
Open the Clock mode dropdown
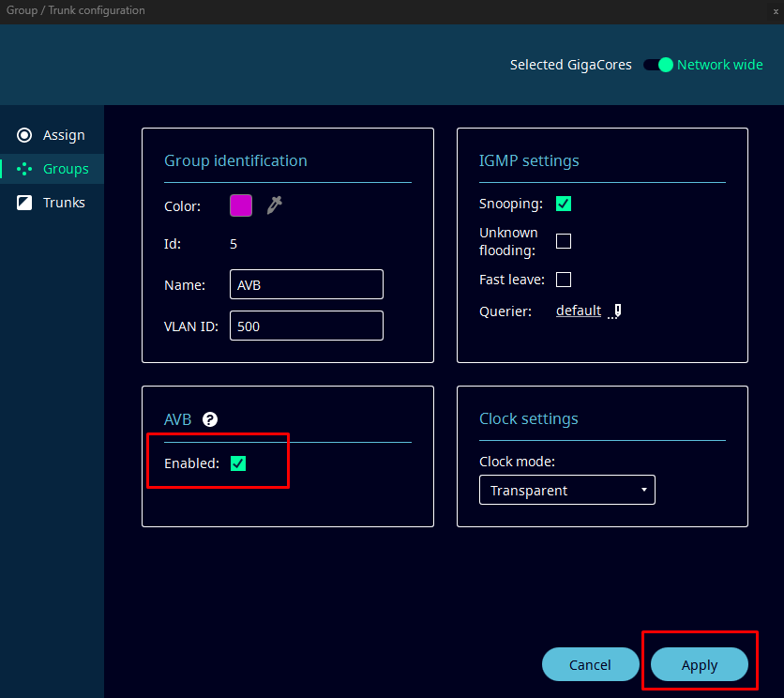566,490
